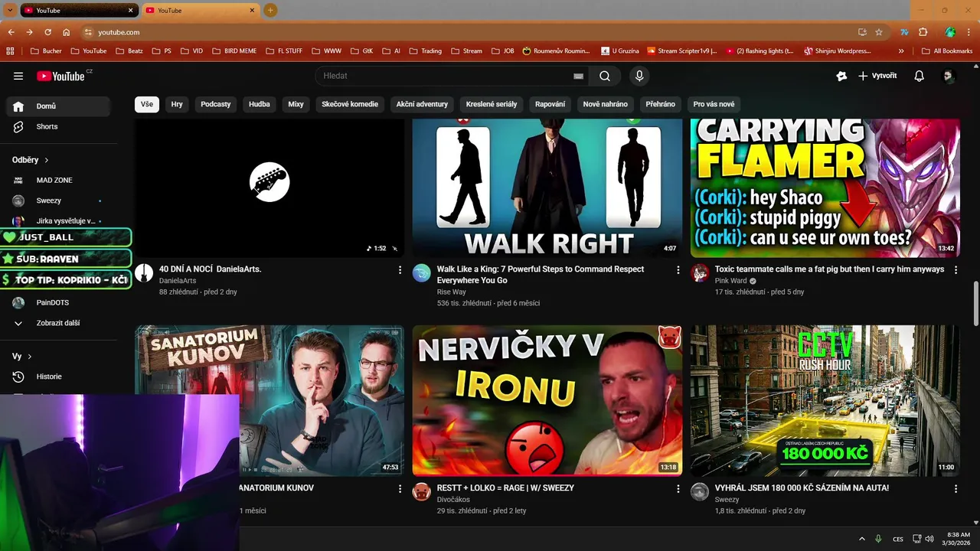
Task: Click the browser home button
Action: 67,32
